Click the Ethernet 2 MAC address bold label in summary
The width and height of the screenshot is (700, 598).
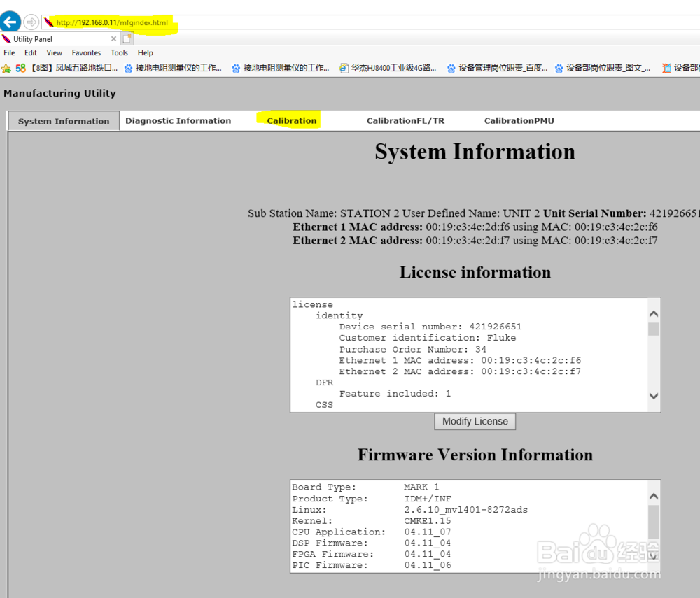coord(358,241)
